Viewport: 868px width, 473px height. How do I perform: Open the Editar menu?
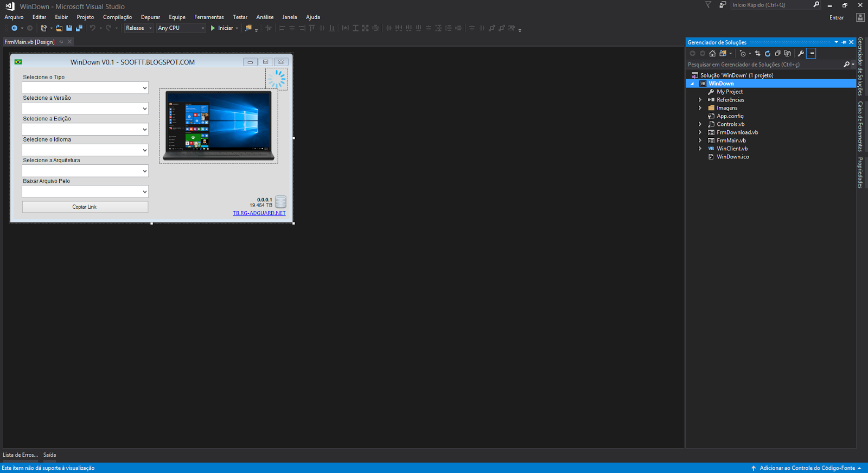click(39, 17)
